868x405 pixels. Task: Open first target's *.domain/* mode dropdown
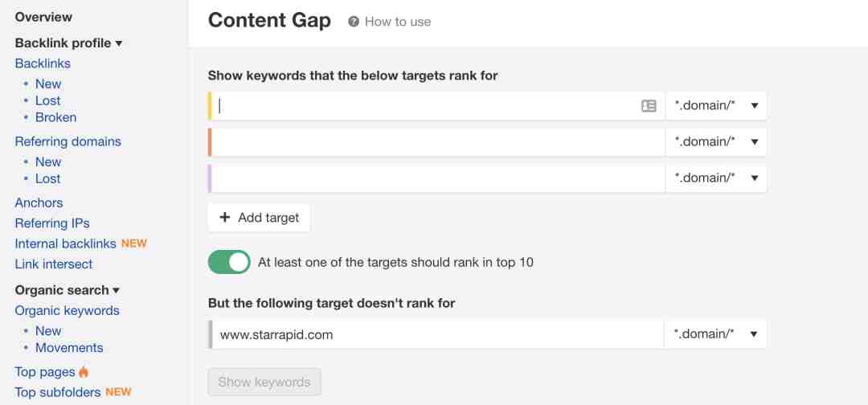(716, 106)
